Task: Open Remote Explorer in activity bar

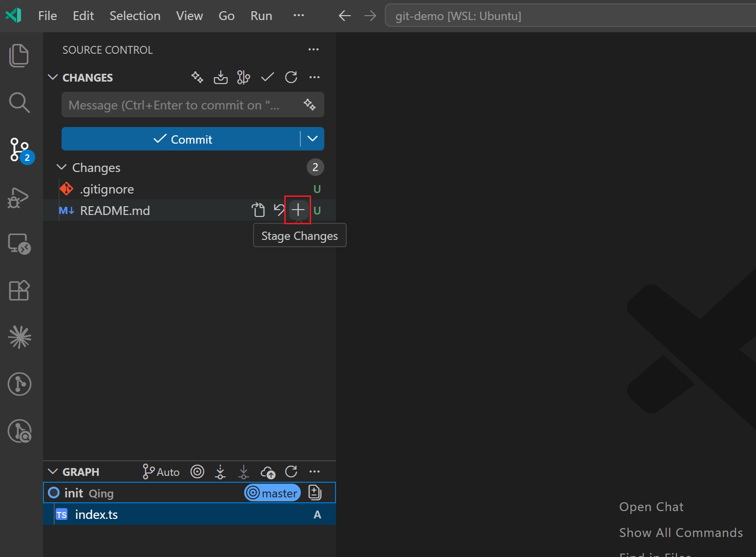Action: pyautogui.click(x=20, y=243)
